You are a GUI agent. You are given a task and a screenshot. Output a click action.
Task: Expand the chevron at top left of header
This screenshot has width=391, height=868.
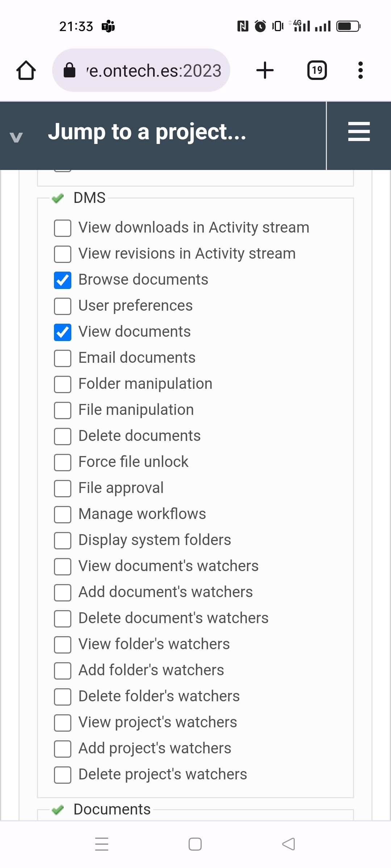(x=16, y=137)
